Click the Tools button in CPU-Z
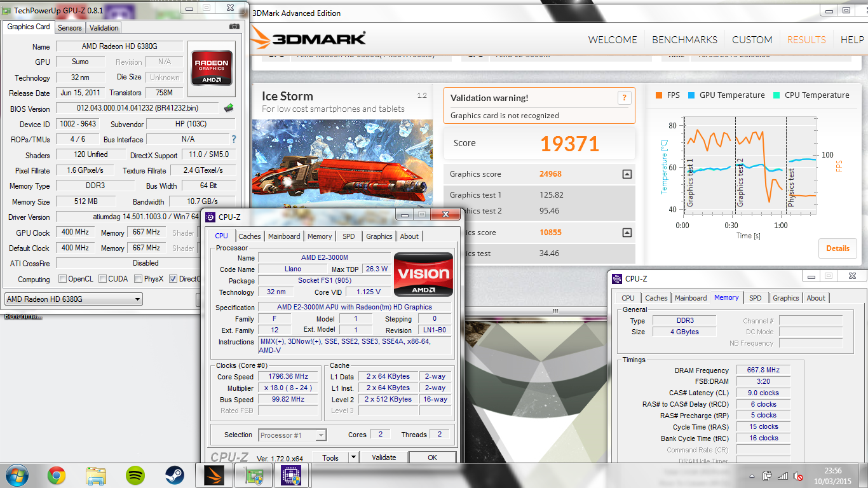 click(x=330, y=457)
